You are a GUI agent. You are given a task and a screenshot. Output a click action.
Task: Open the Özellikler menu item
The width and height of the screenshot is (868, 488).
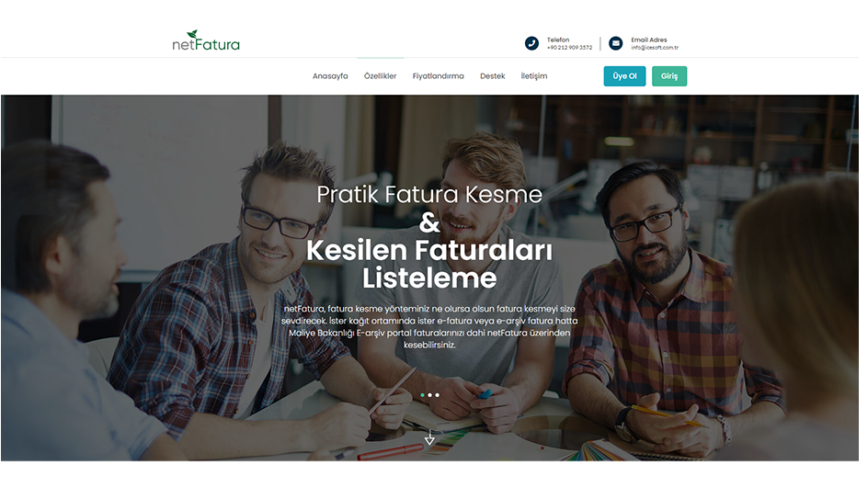tap(381, 76)
